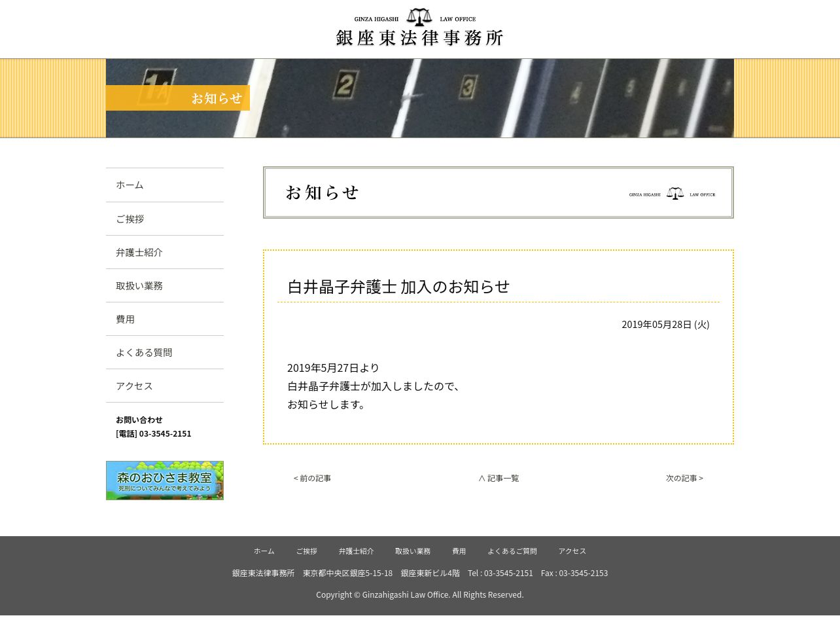Open ホーム in the sidebar menu

165,185
